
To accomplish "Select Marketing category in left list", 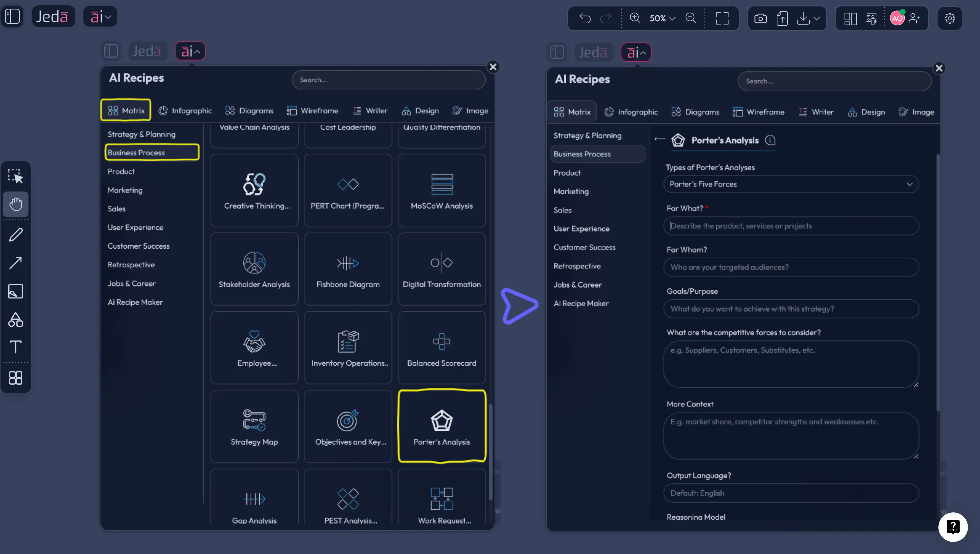I will coord(125,190).
